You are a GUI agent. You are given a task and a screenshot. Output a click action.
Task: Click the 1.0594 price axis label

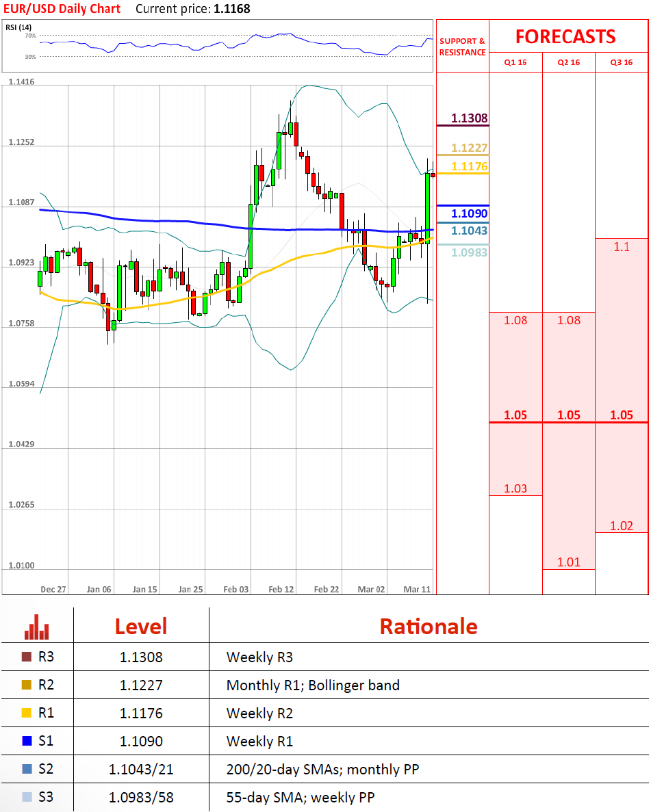[21, 384]
